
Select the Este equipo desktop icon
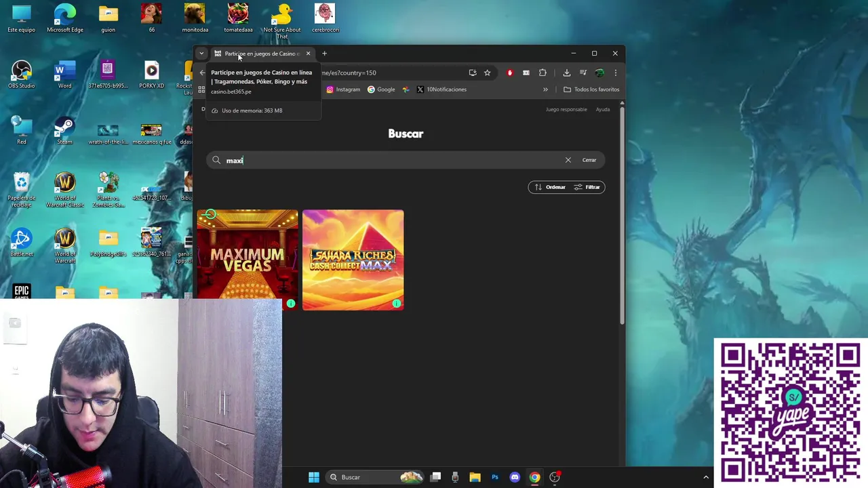(22, 18)
